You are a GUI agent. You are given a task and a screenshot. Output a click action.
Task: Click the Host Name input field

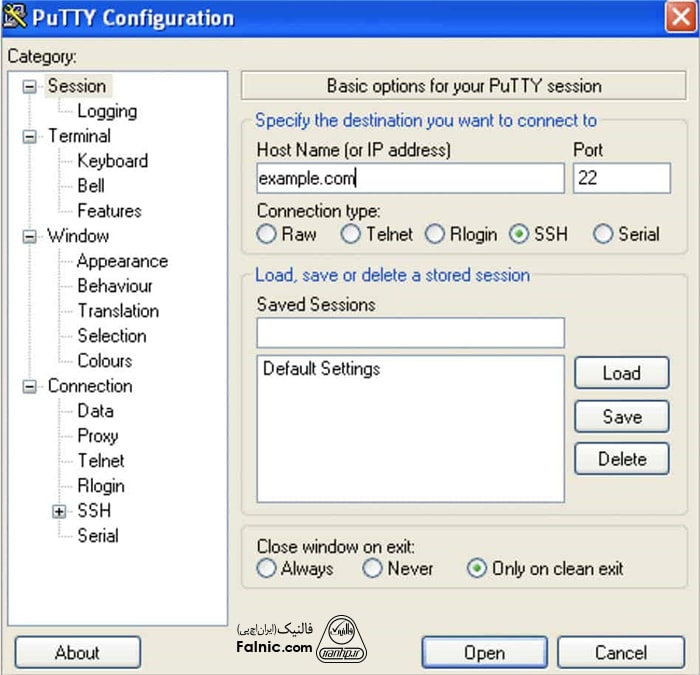[410, 179]
